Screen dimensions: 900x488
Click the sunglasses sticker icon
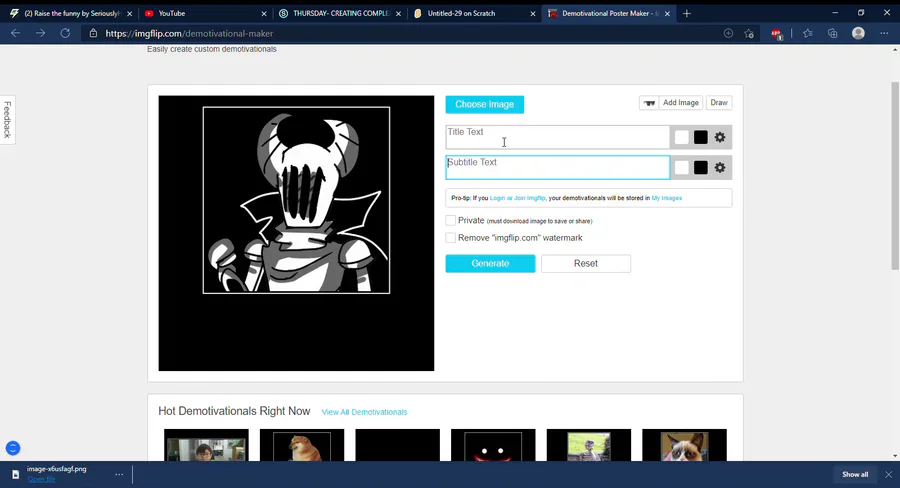pyautogui.click(x=649, y=103)
